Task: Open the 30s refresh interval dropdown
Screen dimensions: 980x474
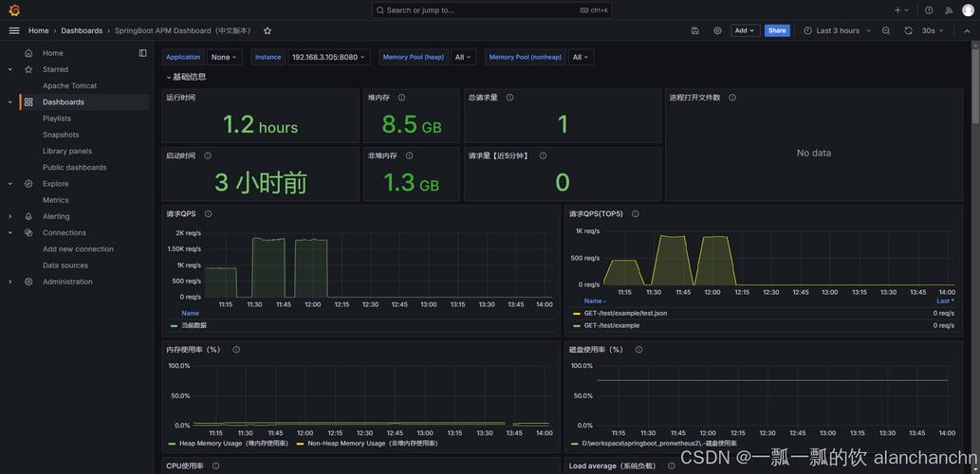Action: 933,30
